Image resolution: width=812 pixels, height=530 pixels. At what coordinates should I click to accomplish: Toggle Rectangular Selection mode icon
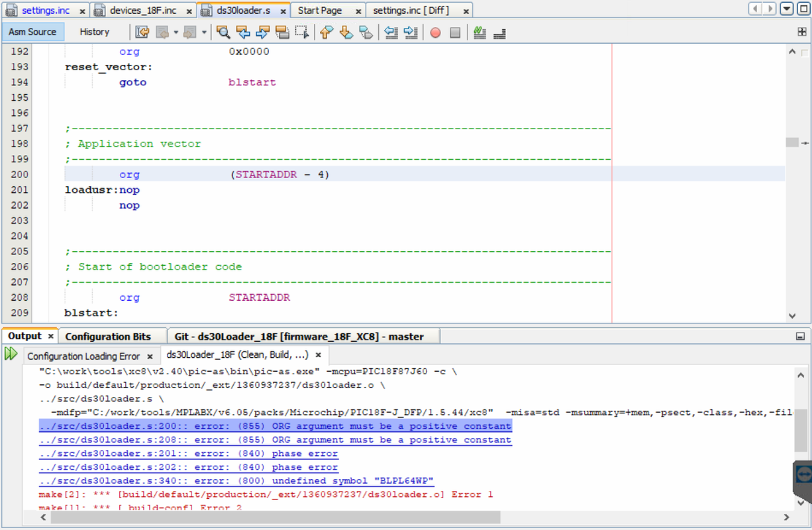pyautogui.click(x=302, y=32)
